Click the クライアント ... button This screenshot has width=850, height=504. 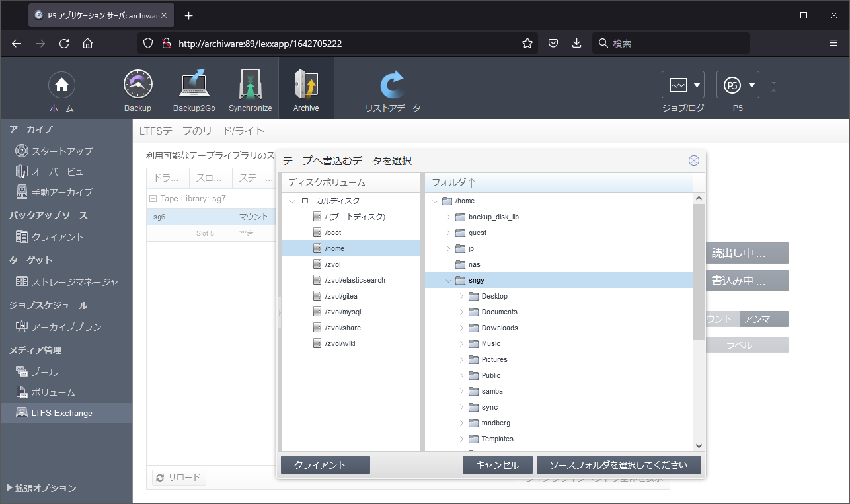point(325,465)
